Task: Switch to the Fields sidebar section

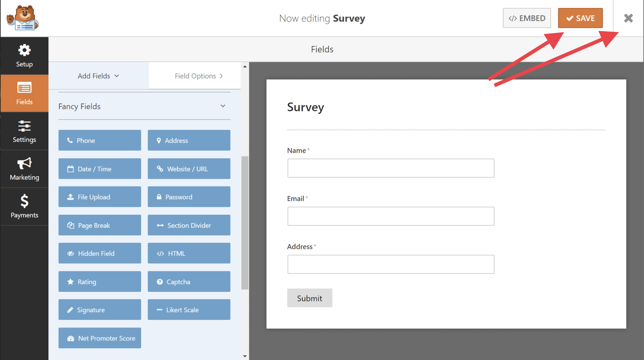Action: [x=24, y=93]
